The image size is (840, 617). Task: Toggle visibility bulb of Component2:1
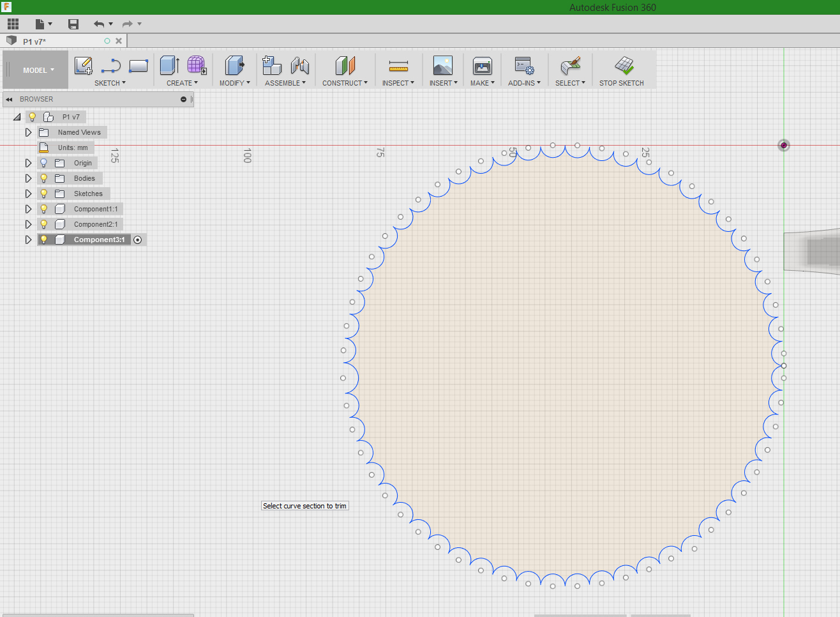tap(44, 224)
